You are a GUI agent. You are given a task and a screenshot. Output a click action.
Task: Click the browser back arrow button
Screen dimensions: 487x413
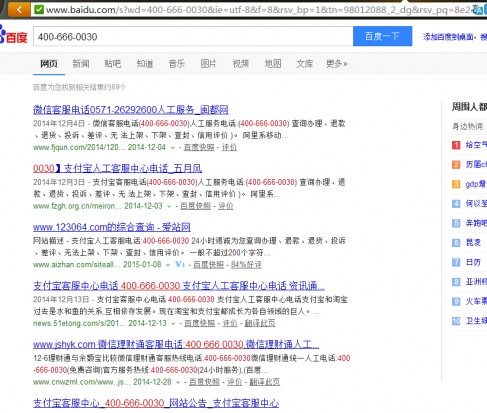[18, 10]
